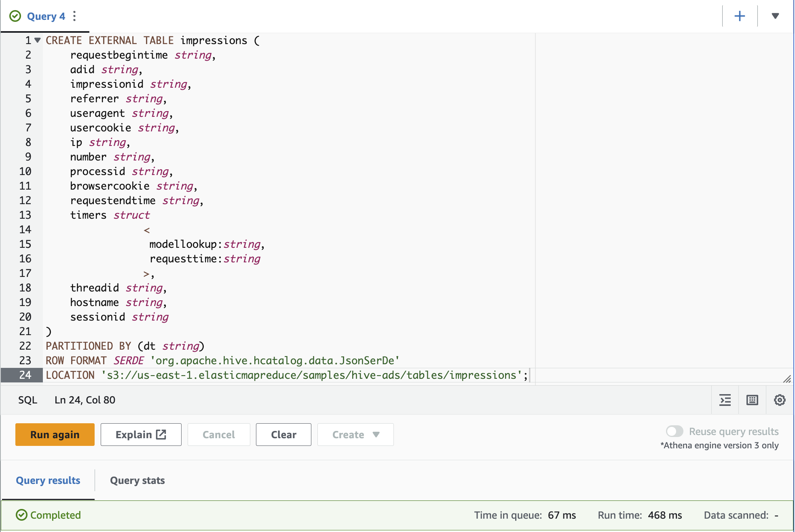Select the Query results tab
This screenshot has height=532, width=795.
click(48, 480)
